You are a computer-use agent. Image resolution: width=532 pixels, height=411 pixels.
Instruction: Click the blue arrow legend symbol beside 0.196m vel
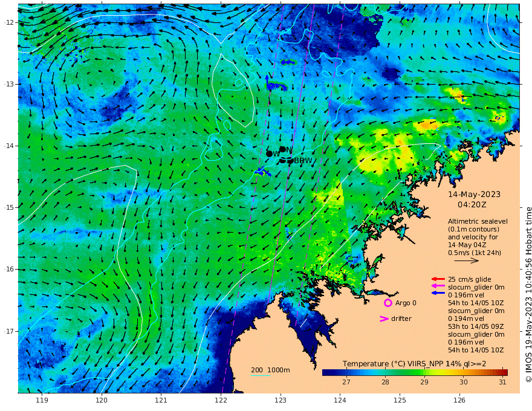click(438, 293)
